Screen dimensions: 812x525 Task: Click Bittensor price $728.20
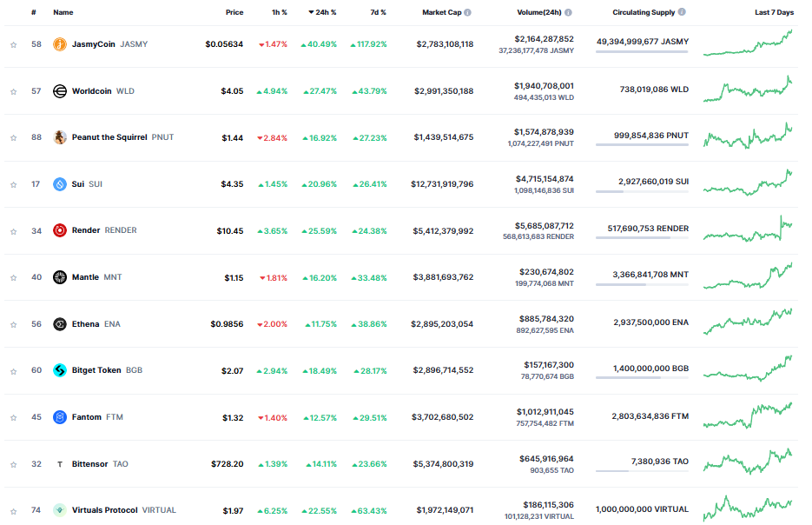click(227, 464)
